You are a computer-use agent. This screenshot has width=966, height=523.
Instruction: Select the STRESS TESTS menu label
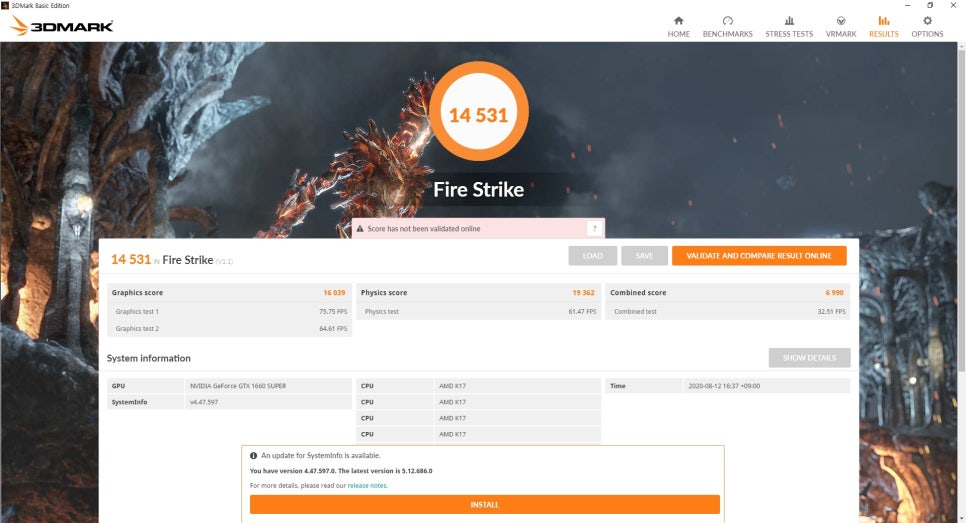click(789, 34)
